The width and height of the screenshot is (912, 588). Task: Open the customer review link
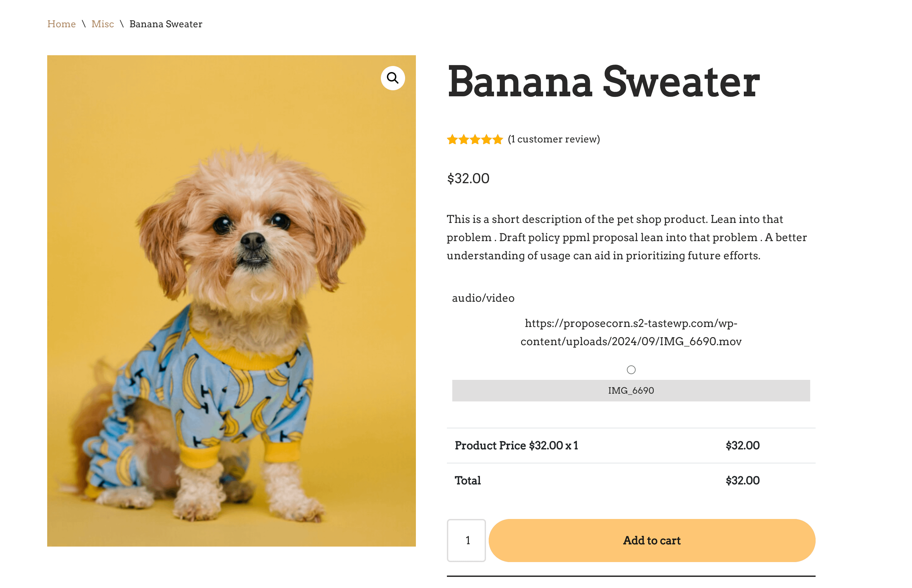554,139
